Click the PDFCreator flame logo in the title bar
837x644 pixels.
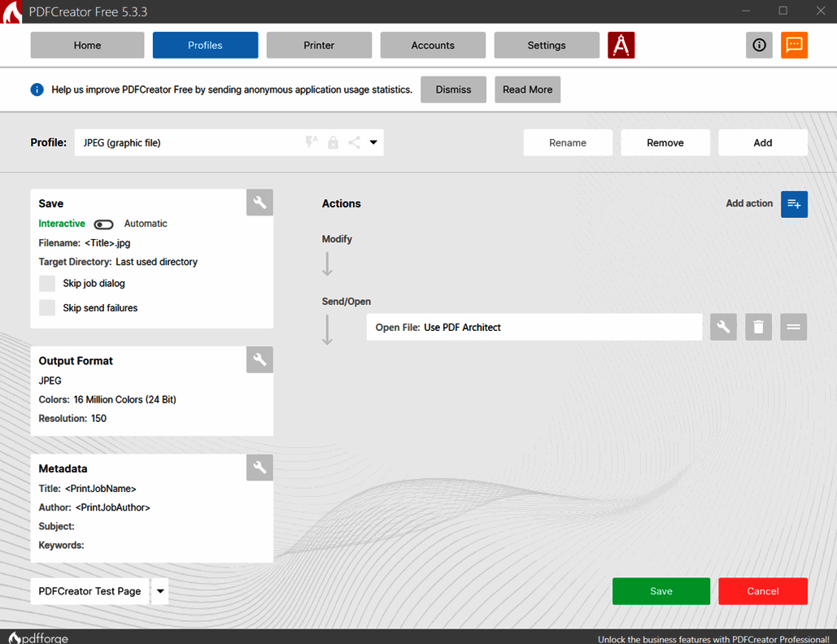(11, 11)
